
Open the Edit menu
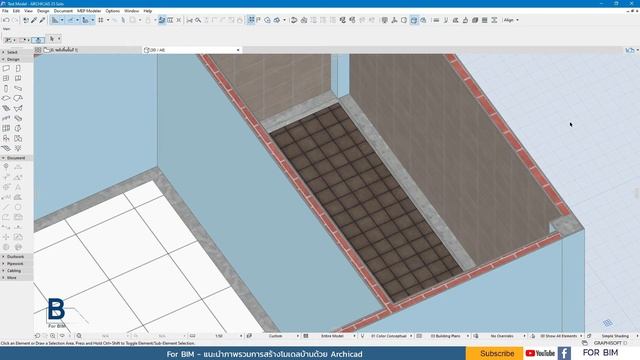click(x=16, y=11)
